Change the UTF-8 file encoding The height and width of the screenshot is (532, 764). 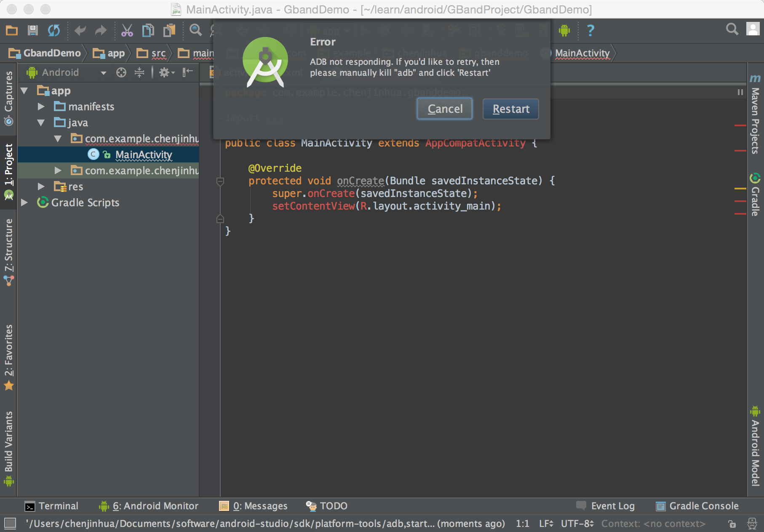[x=577, y=524]
